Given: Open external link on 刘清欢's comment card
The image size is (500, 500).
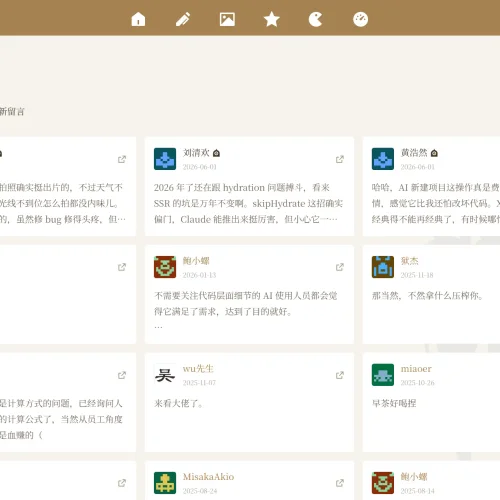Looking at the screenshot, I should point(340,159).
